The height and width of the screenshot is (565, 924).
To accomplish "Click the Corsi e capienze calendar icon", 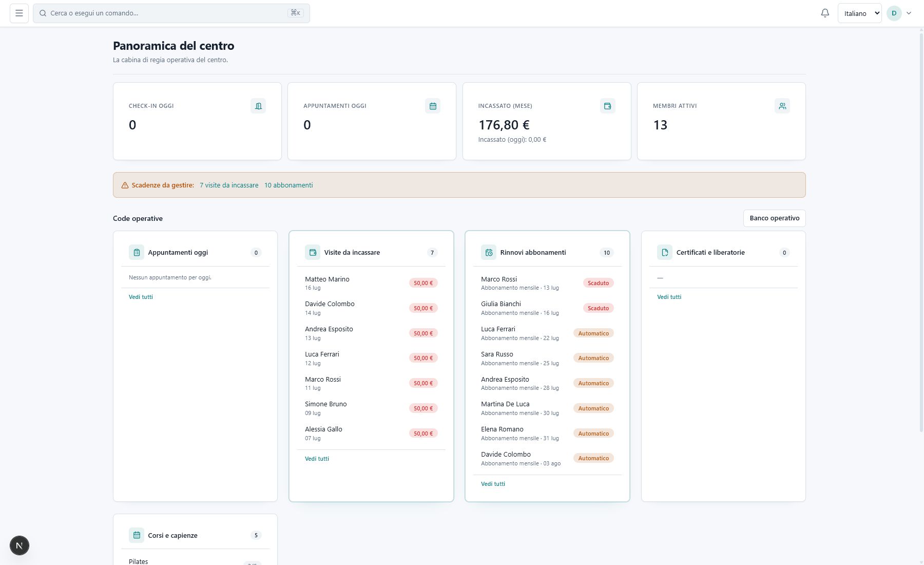I will (x=137, y=535).
